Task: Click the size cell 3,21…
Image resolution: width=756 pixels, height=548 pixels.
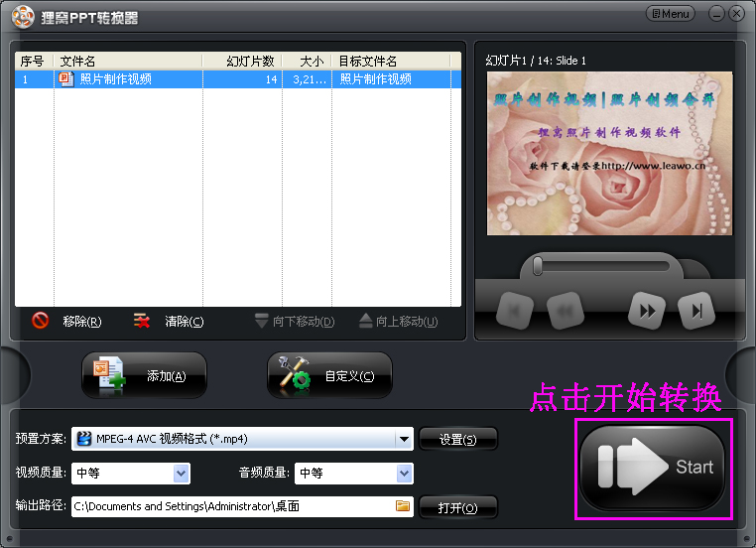Action: tap(308, 79)
